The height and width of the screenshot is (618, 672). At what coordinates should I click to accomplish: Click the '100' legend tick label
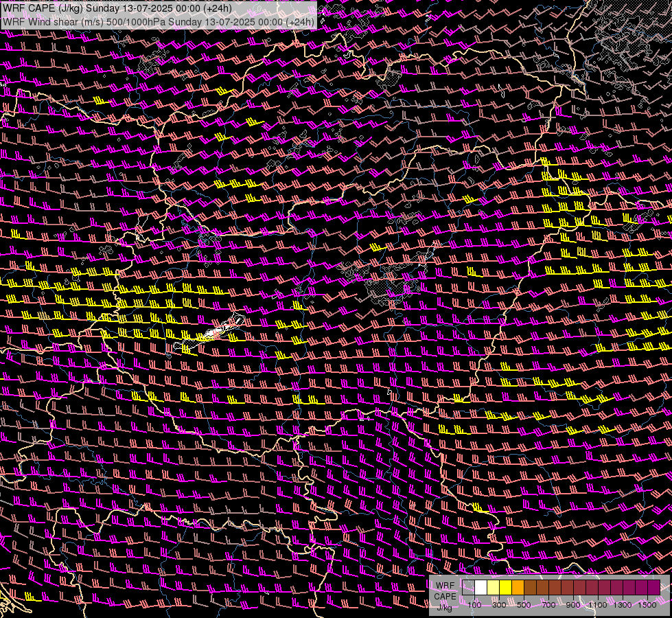[474, 605]
